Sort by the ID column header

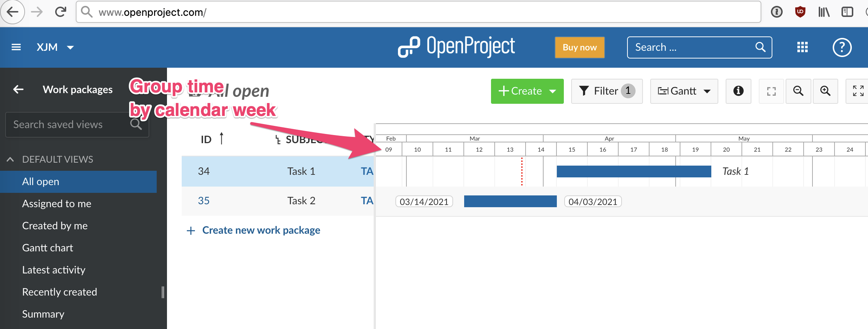(206, 139)
